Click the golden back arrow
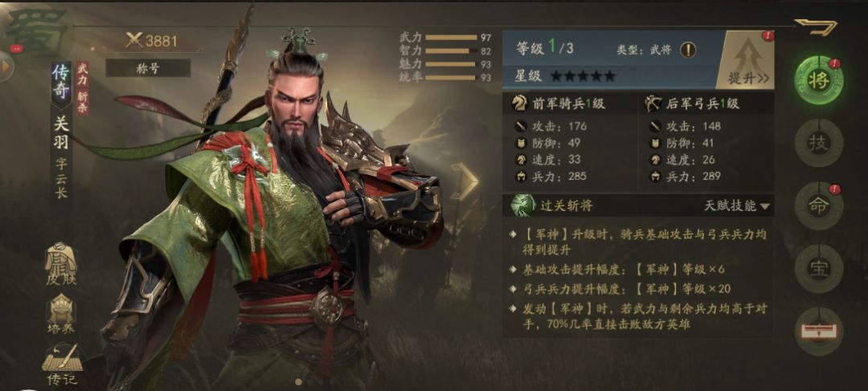This screenshot has width=868, height=391. click(816, 26)
